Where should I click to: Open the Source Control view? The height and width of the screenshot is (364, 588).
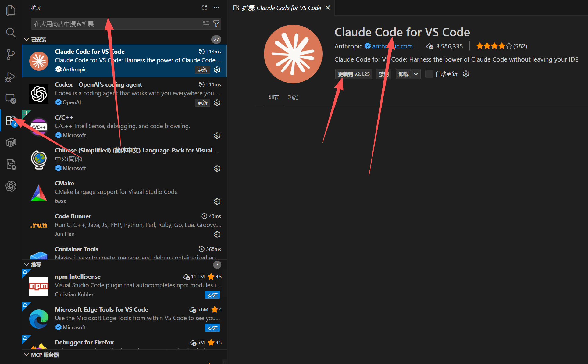(11, 55)
